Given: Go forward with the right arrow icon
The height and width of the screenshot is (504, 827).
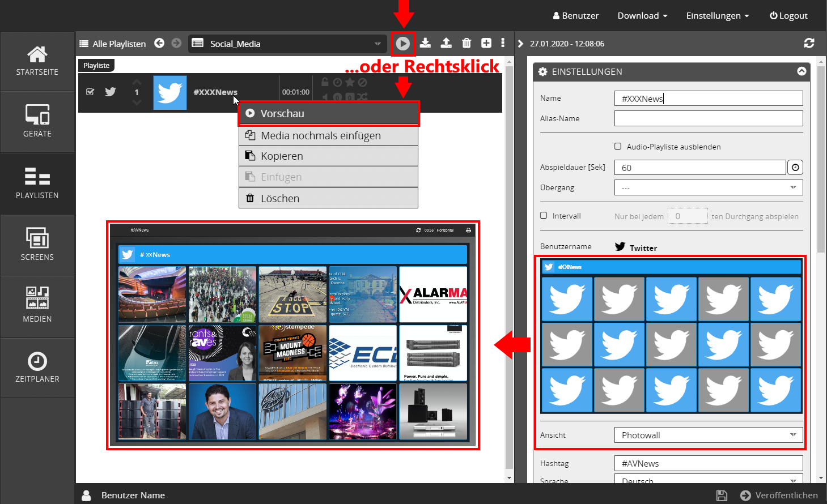Looking at the screenshot, I should 177,43.
